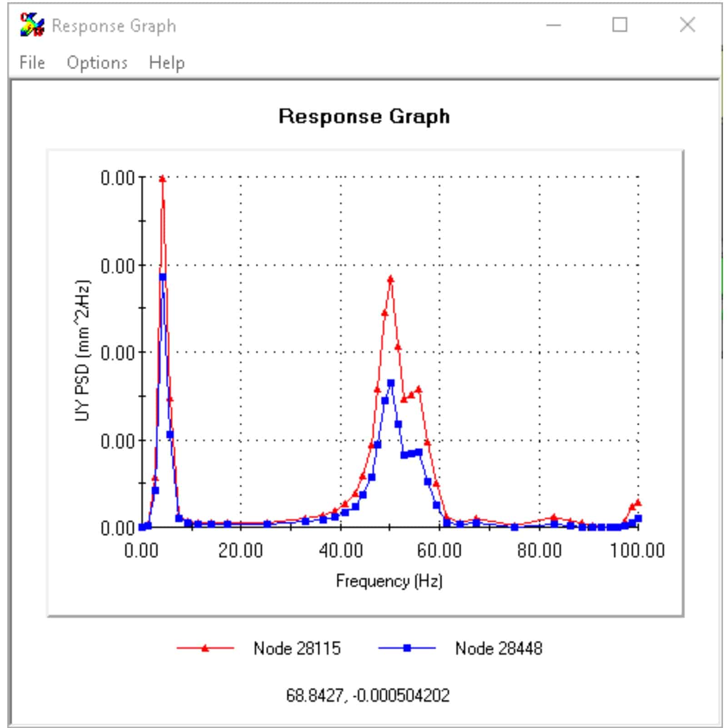Select the Node 28448 legend label

pyautogui.click(x=499, y=648)
